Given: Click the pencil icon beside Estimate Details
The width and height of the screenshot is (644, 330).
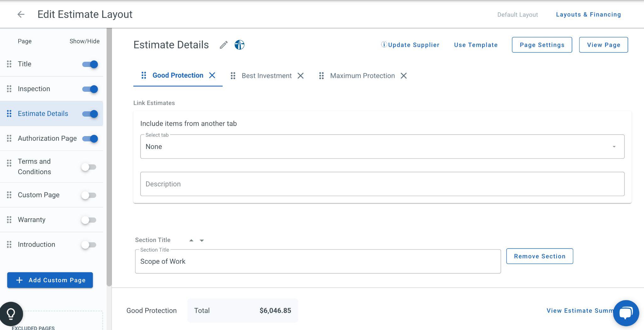Looking at the screenshot, I should (x=224, y=45).
